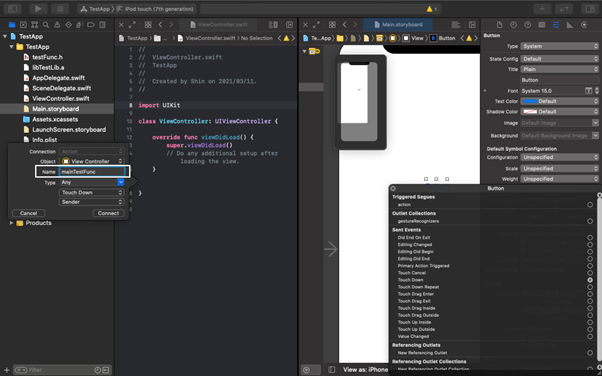Show the Quick Help inspector
The height and width of the screenshot is (376, 602).
point(528,25)
